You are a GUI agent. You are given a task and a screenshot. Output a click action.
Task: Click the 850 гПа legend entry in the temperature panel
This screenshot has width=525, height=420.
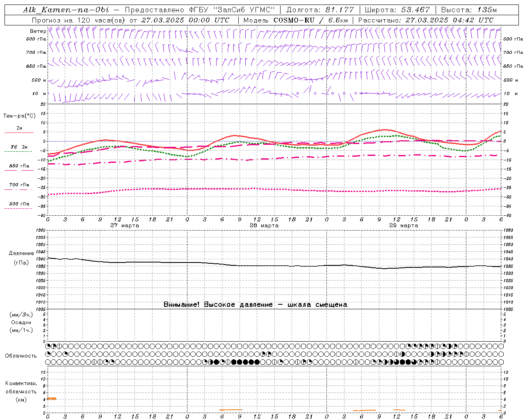[19, 166]
